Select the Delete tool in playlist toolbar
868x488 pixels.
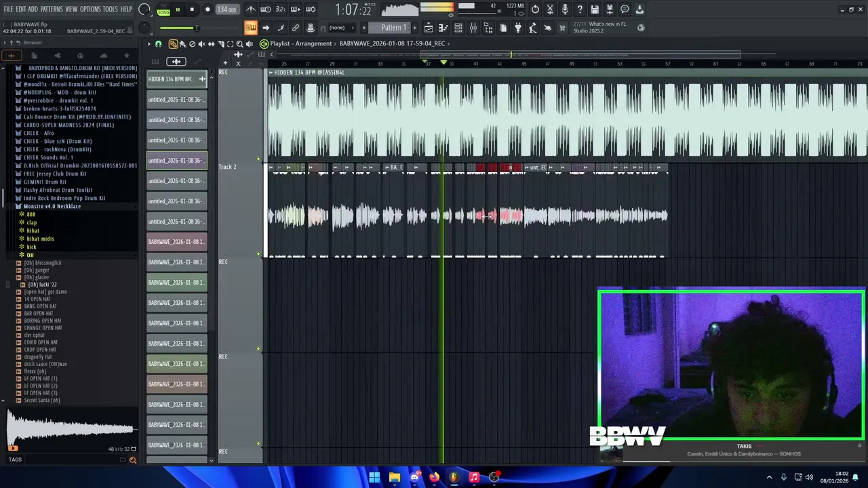point(192,43)
